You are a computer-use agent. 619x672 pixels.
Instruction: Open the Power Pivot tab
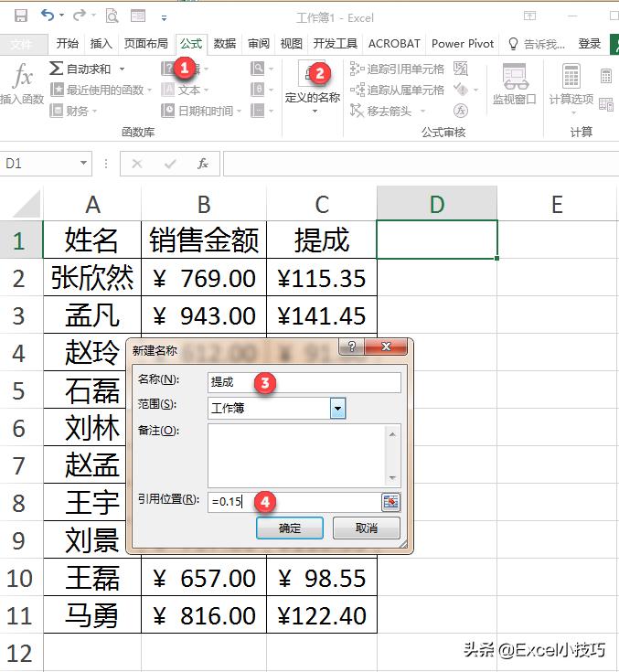[463, 44]
